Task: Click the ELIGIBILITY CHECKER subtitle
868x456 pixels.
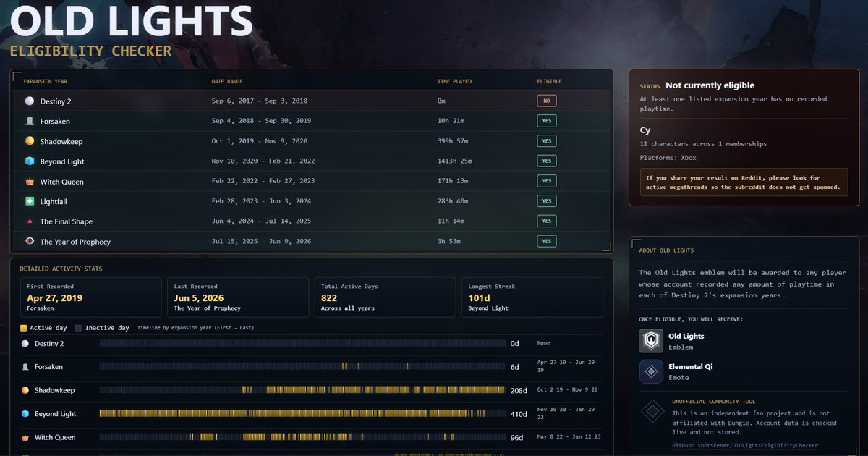Action: click(90, 51)
